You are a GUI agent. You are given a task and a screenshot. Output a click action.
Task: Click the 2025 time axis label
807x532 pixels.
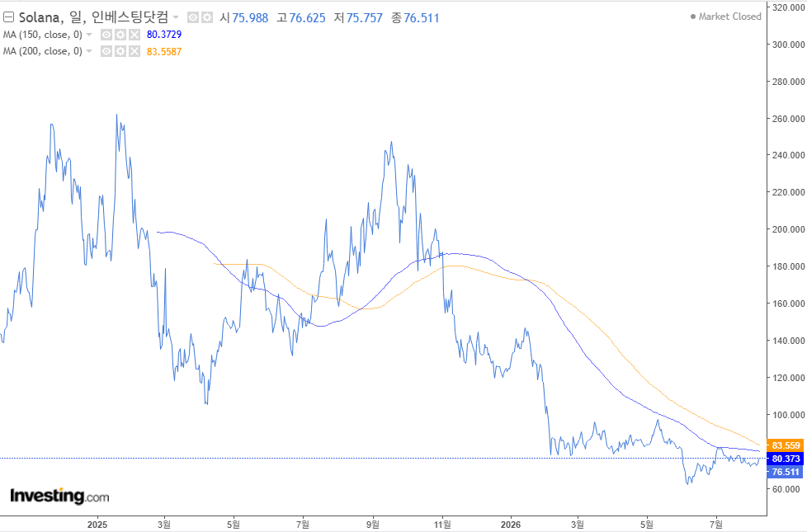(x=97, y=525)
